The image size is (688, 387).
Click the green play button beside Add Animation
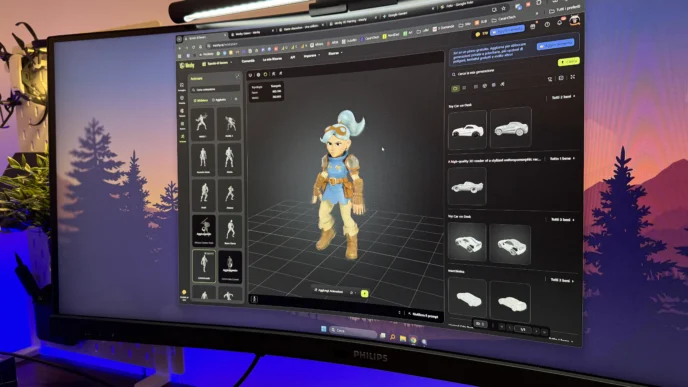(364, 294)
